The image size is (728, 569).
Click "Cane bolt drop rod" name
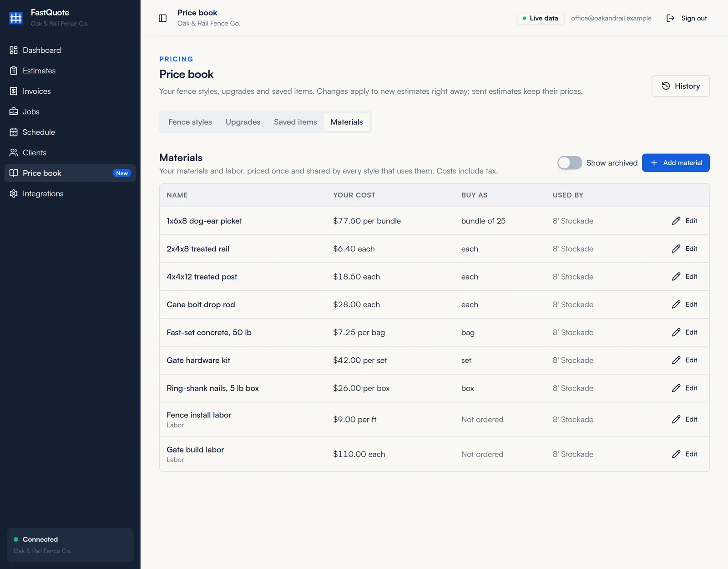click(201, 305)
